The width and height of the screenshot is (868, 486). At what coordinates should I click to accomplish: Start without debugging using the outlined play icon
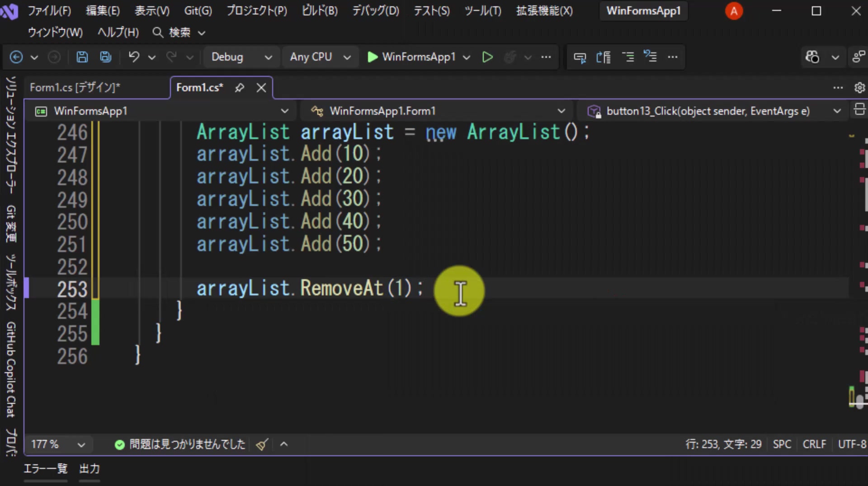coord(487,57)
